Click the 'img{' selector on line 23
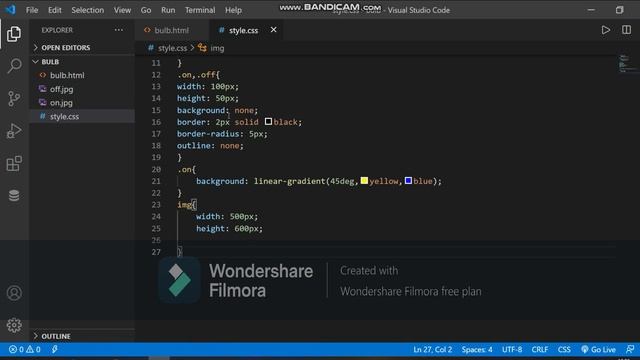The width and height of the screenshot is (640, 360). 187,204
